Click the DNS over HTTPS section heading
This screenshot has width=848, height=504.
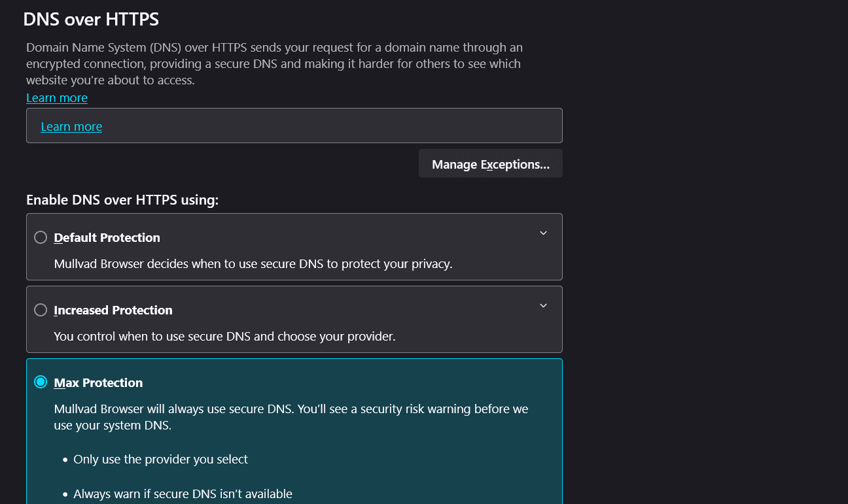click(x=91, y=20)
